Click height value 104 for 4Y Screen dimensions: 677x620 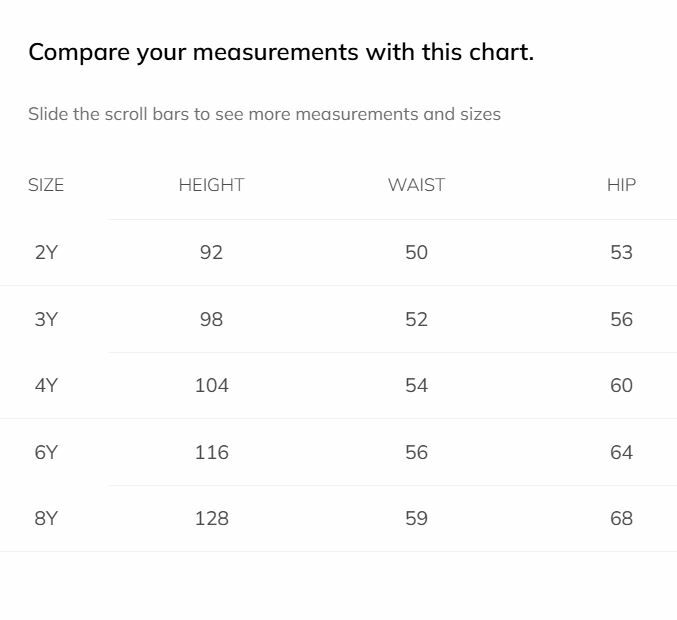pyautogui.click(x=211, y=385)
